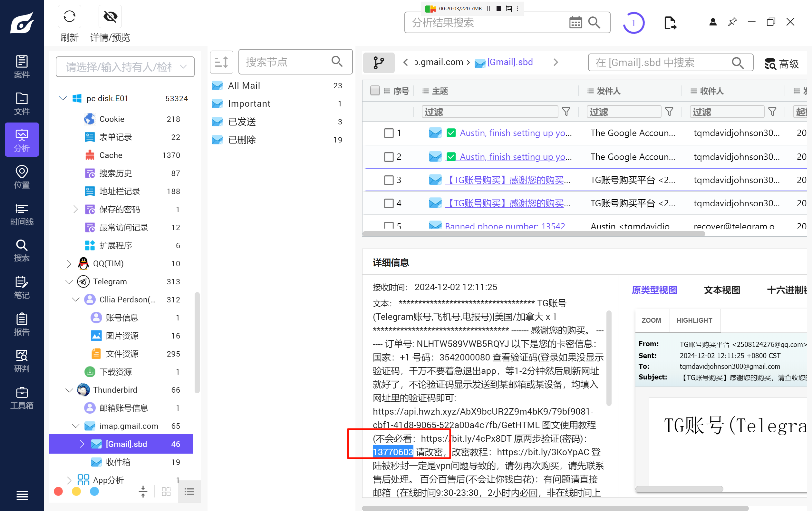Open the holder/evidence selection dropdown

point(125,67)
